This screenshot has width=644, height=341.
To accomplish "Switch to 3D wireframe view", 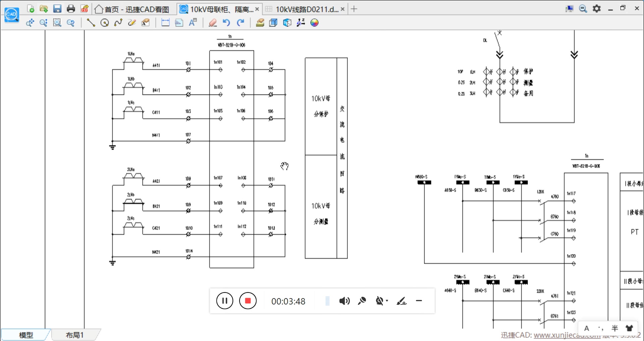I will (x=273, y=23).
